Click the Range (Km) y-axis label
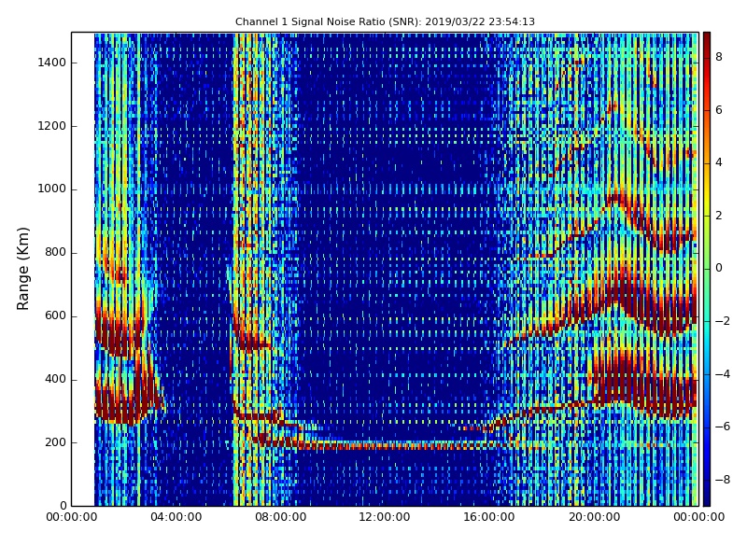The height and width of the screenshot is (560, 747). click(x=22, y=269)
